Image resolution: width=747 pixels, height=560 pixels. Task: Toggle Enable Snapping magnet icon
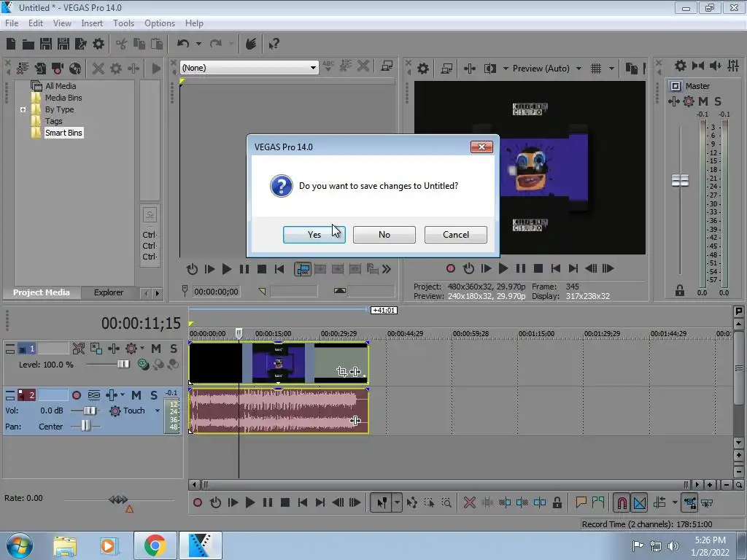coord(622,502)
